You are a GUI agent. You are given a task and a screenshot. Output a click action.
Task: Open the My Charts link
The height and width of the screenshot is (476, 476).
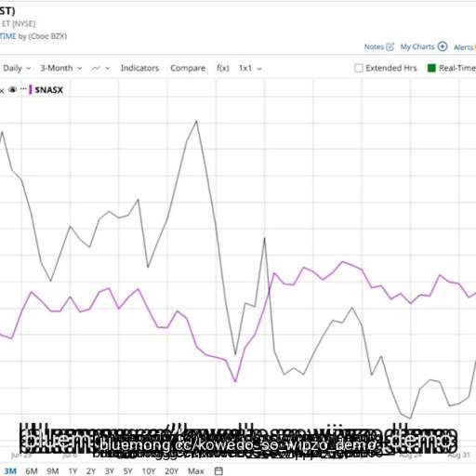click(x=417, y=46)
